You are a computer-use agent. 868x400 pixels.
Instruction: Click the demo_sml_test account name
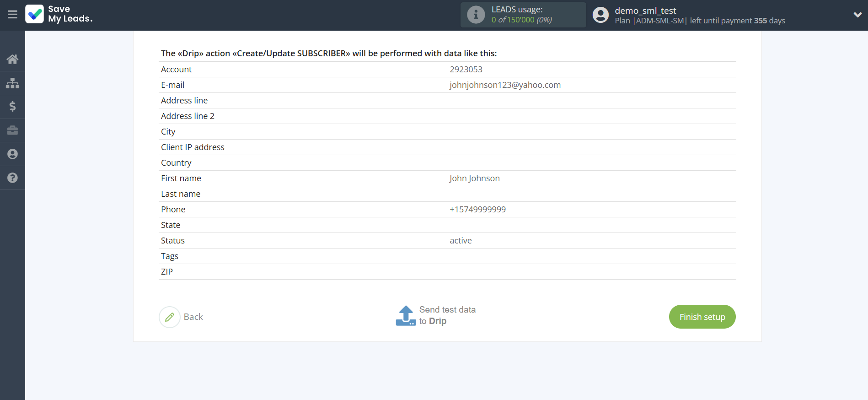[645, 11]
